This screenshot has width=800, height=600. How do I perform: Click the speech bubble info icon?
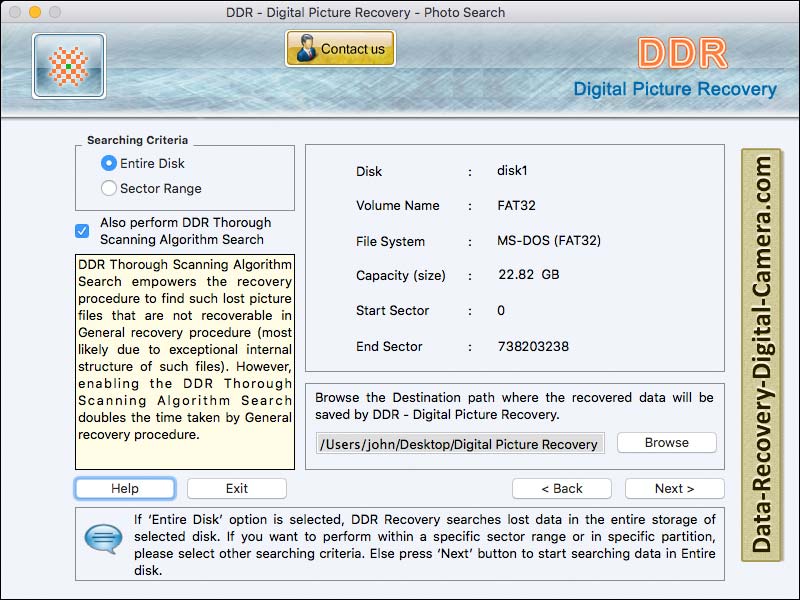(x=103, y=539)
